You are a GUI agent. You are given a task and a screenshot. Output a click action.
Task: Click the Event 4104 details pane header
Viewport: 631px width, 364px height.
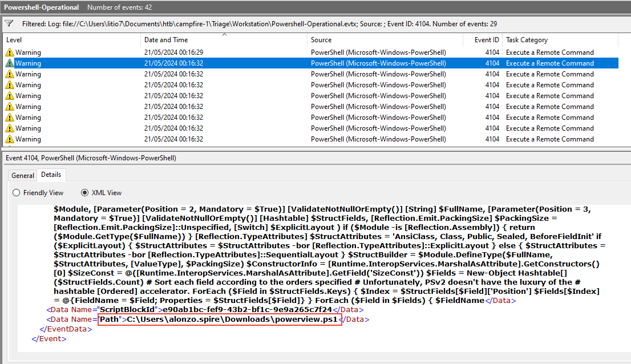point(91,158)
